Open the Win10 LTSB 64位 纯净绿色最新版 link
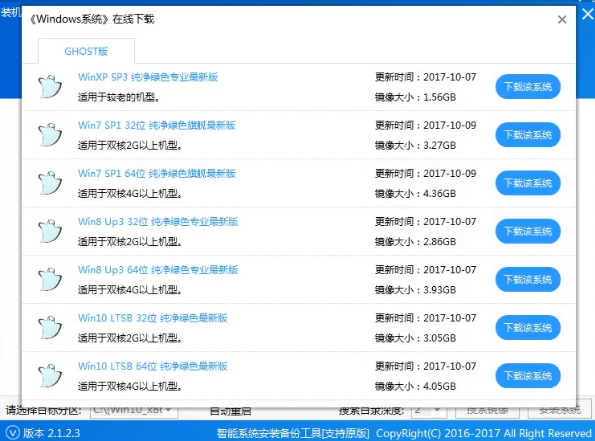Viewport: 595px width, 441px height. coord(153,366)
